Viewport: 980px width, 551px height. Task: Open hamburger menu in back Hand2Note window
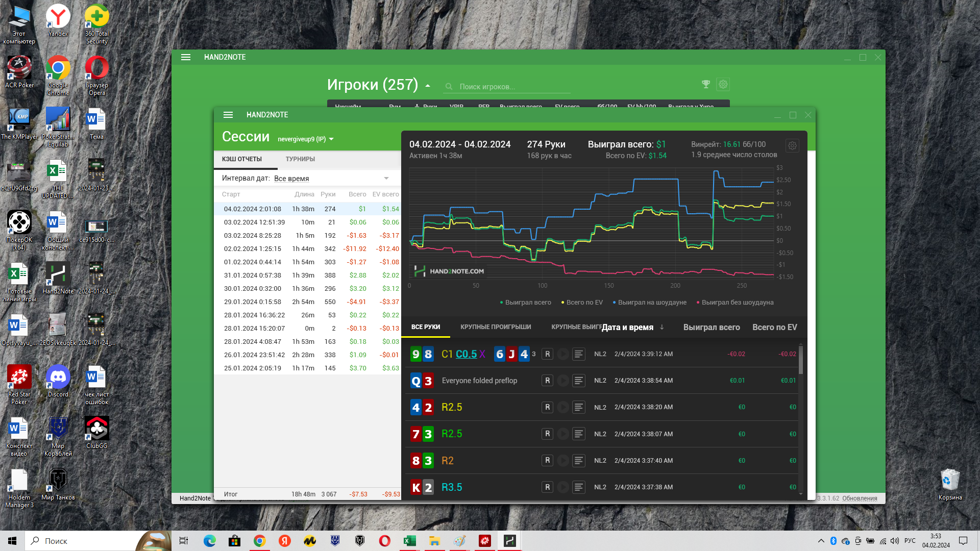(186, 57)
